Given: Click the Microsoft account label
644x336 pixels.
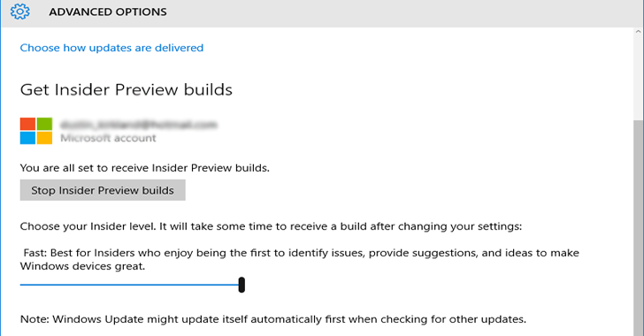Looking at the screenshot, I should (108, 138).
